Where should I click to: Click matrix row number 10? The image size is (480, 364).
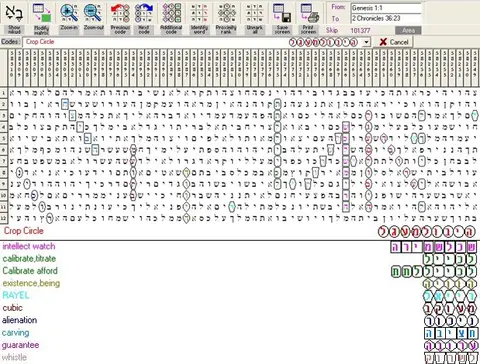3,195
